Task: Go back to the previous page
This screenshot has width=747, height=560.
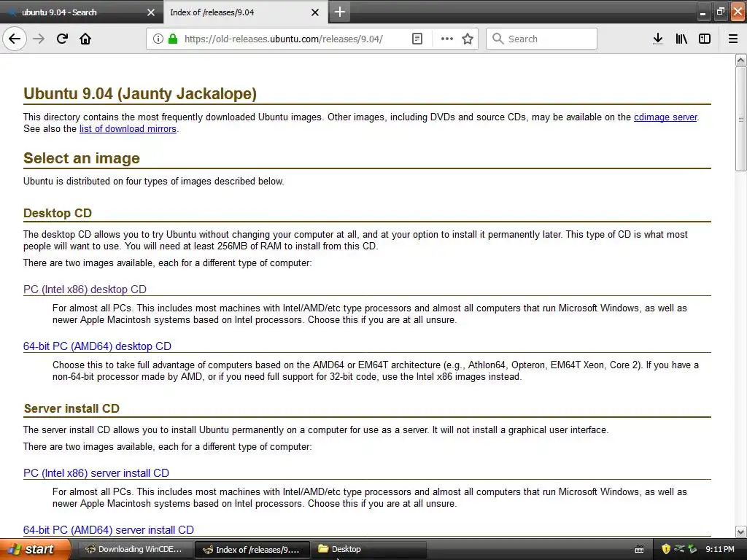Action: (x=15, y=39)
